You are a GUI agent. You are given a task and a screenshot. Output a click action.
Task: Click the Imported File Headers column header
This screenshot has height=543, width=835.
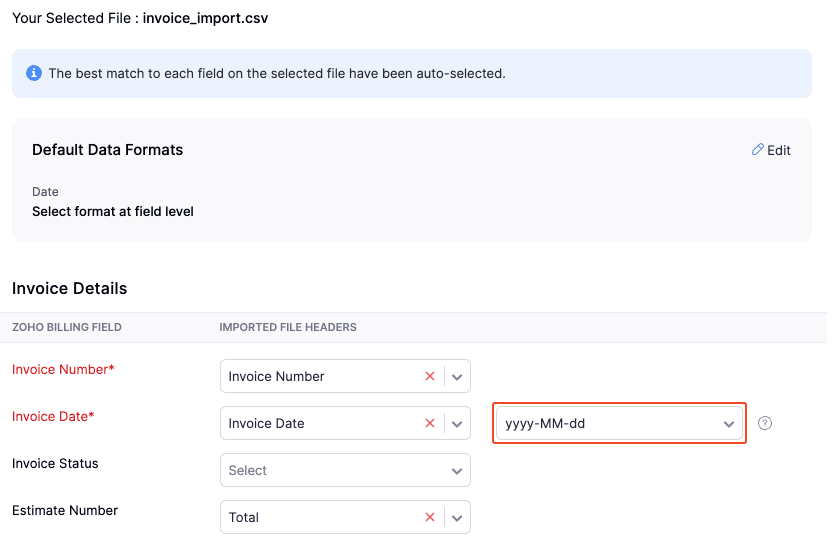click(x=288, y=327)
